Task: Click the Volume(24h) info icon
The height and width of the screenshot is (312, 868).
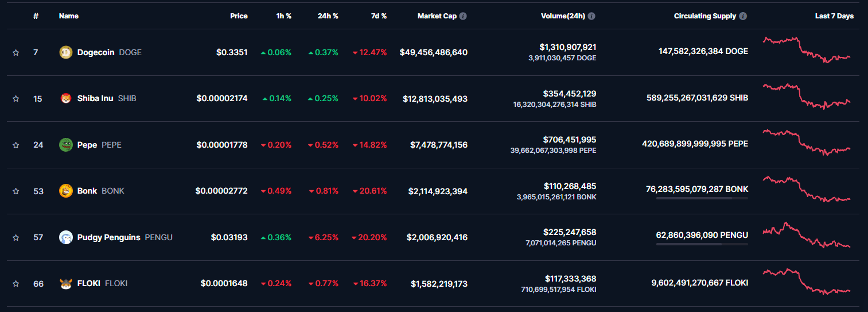Action: click(x=591, y=16)
